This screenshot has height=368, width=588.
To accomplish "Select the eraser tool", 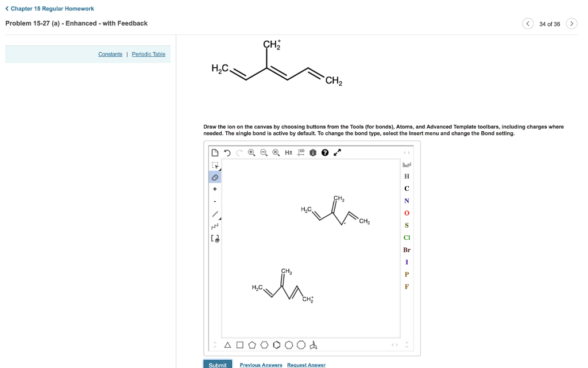I will pos(215,177).
